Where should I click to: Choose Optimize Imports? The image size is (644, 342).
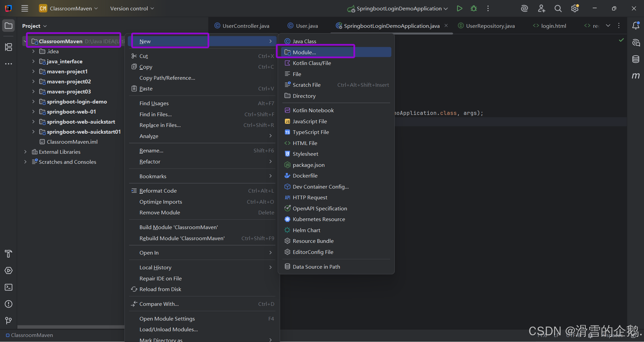[x=202, y=202]
